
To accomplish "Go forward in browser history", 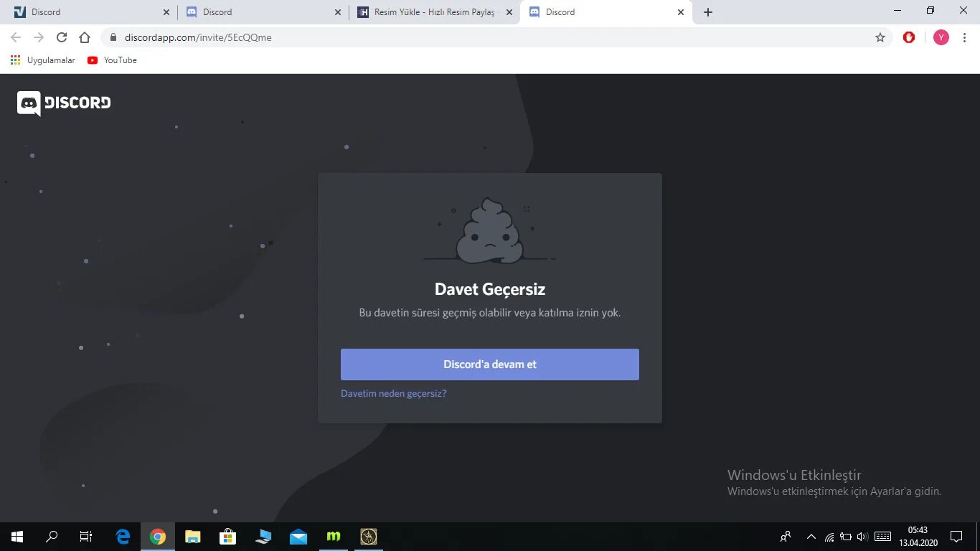I will click(39, 37).
